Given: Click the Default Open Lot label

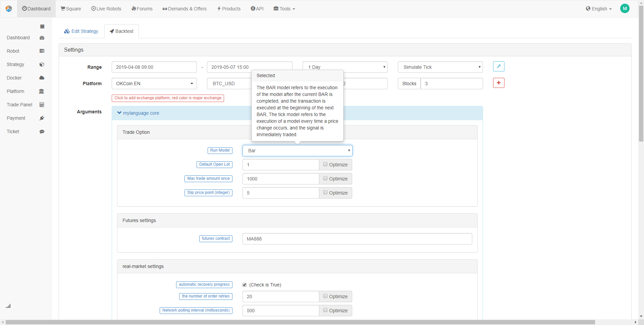Looking at the screenshot, I should pyautogui.click(x=214, y=165).
